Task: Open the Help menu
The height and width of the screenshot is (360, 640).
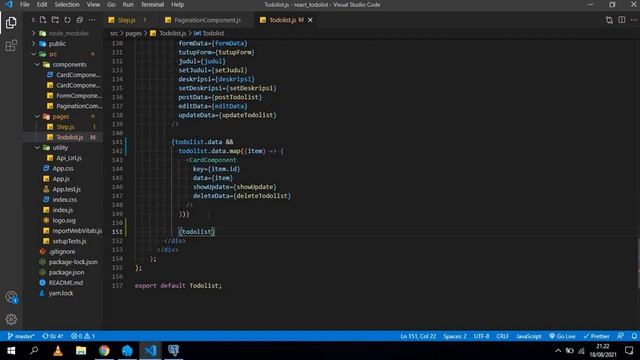Action: [x=178, y=4]
